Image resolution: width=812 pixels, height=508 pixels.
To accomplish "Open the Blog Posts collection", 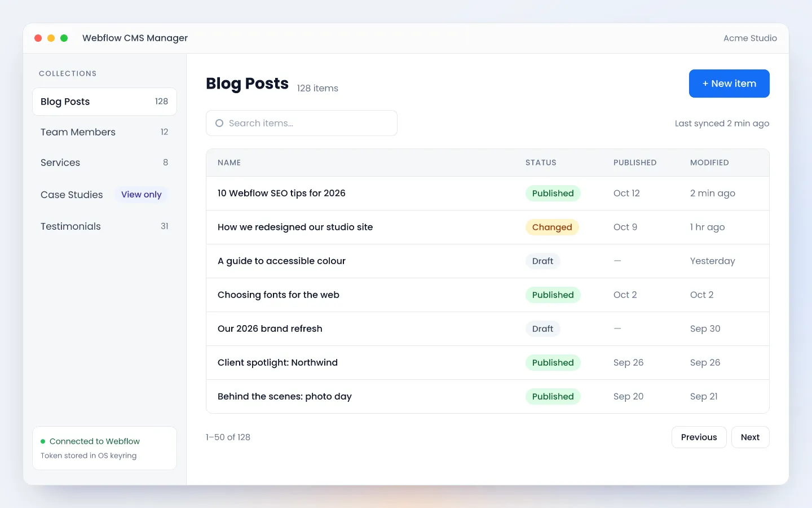I will [x=104, y=102].
